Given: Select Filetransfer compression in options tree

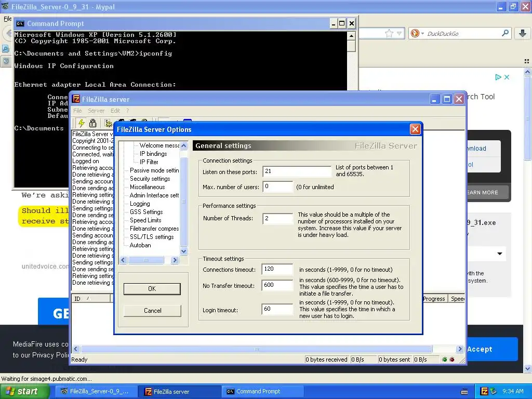Looking at the screenshot, I should point(154,229).
